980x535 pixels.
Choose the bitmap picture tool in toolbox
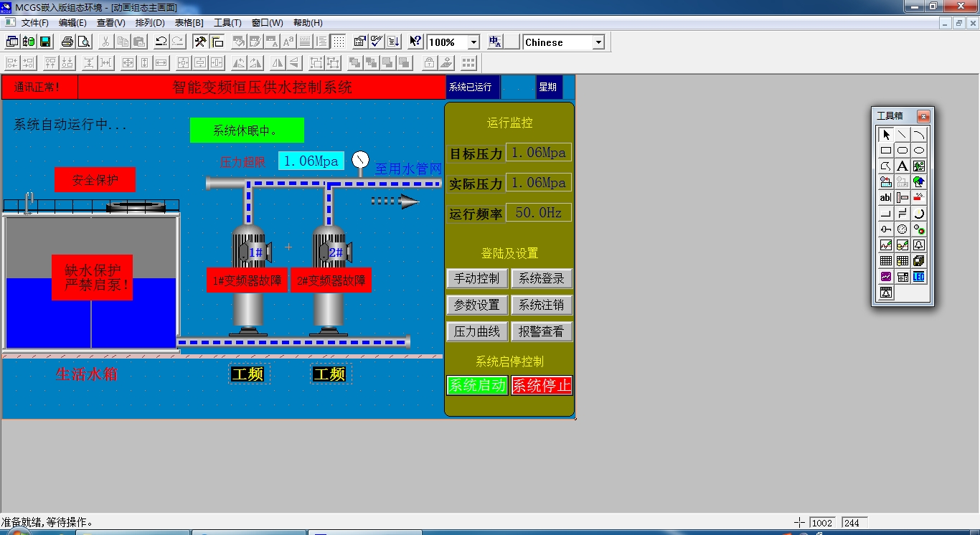tap(919, 166)
